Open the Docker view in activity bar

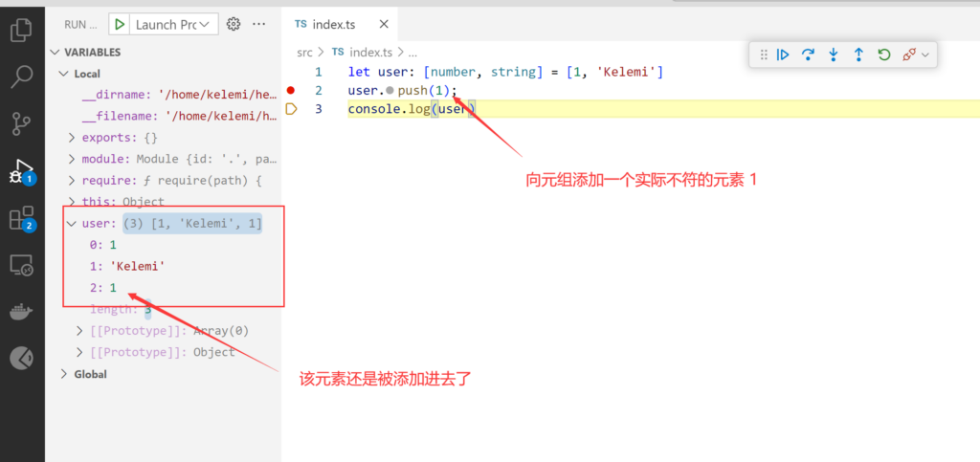[x=21, y=312]
